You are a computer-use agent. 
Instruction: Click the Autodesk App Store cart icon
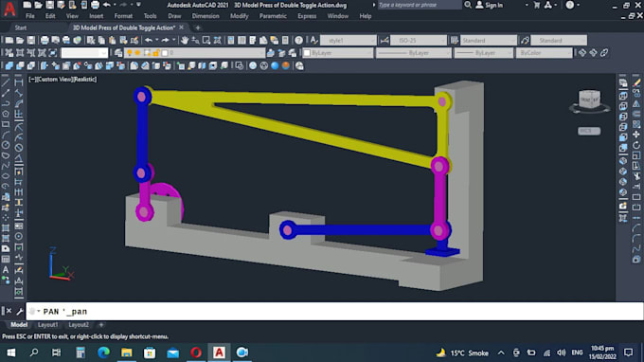click(536, 5)
